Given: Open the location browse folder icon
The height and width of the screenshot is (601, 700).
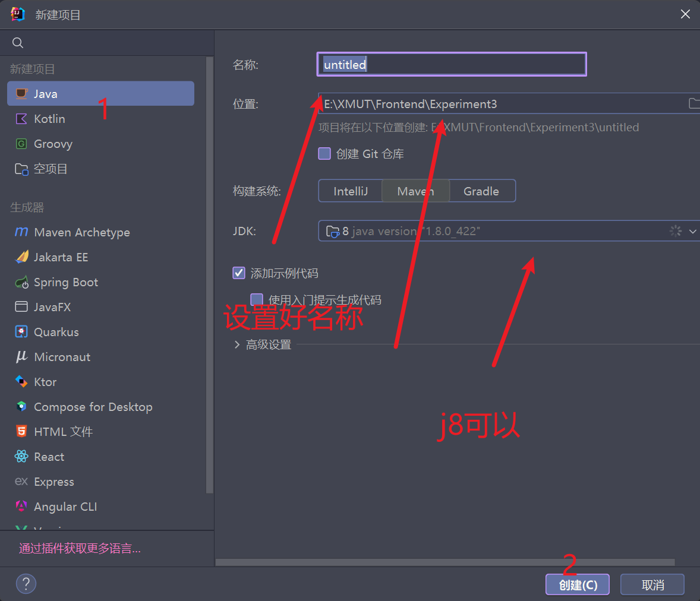Looking at the screenshot, I should pos(693,103).
